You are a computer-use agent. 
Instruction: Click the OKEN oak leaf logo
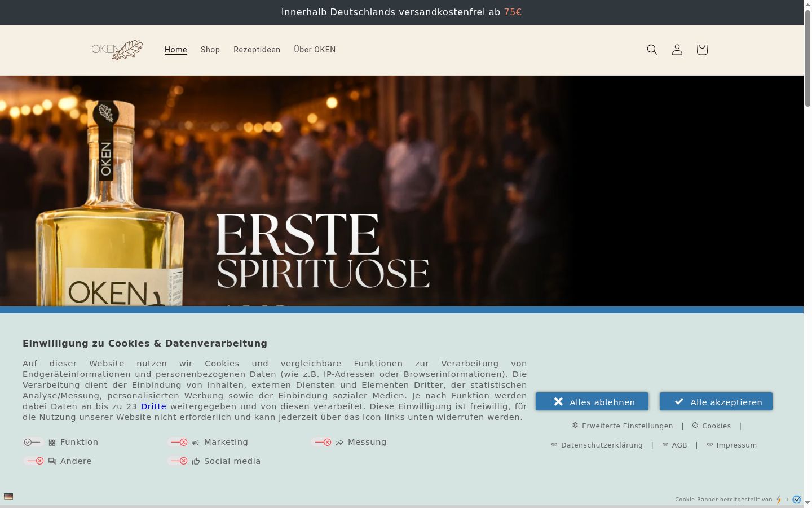click(x=117, y=50)
